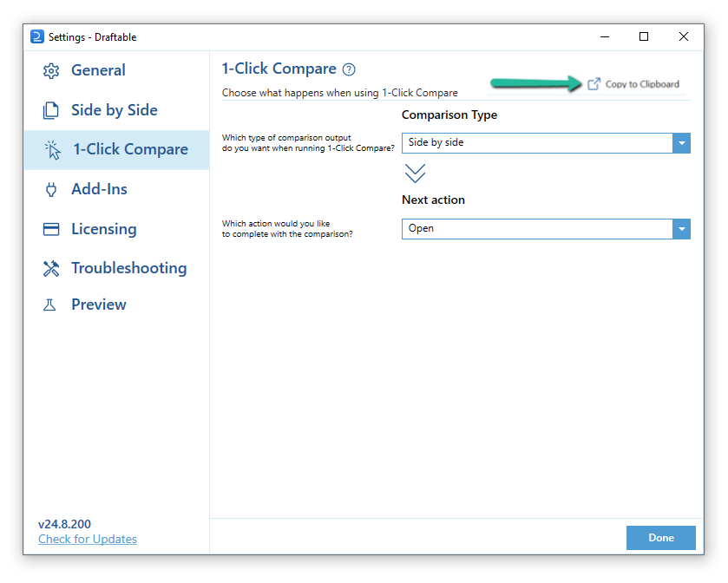Open the Licensing section

116,229
